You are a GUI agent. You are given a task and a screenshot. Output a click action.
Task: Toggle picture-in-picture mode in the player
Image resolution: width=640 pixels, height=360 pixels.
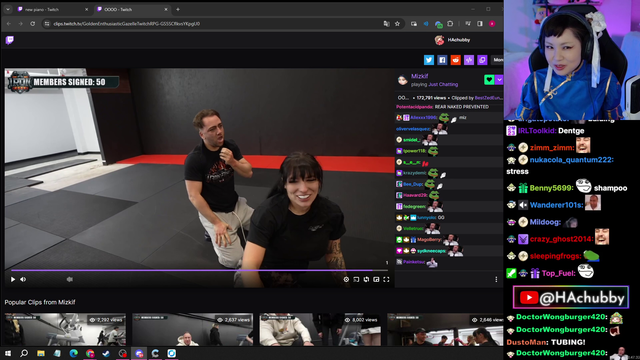(376, 279)
